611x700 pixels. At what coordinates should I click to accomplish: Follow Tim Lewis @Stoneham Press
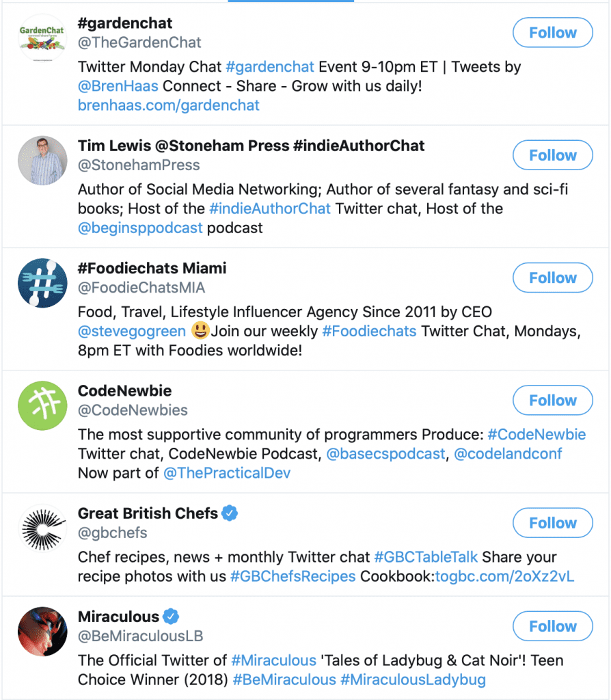click(x=552, y=155)
